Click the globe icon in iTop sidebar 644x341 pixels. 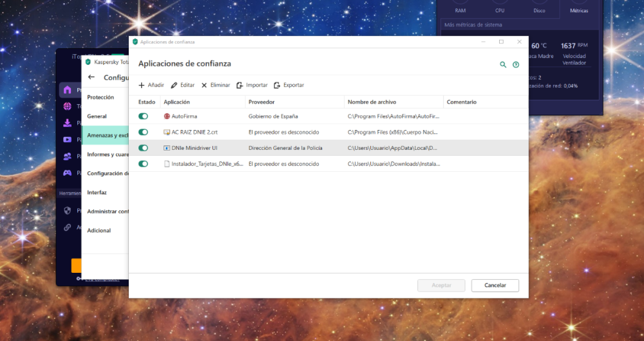[68, 106]
